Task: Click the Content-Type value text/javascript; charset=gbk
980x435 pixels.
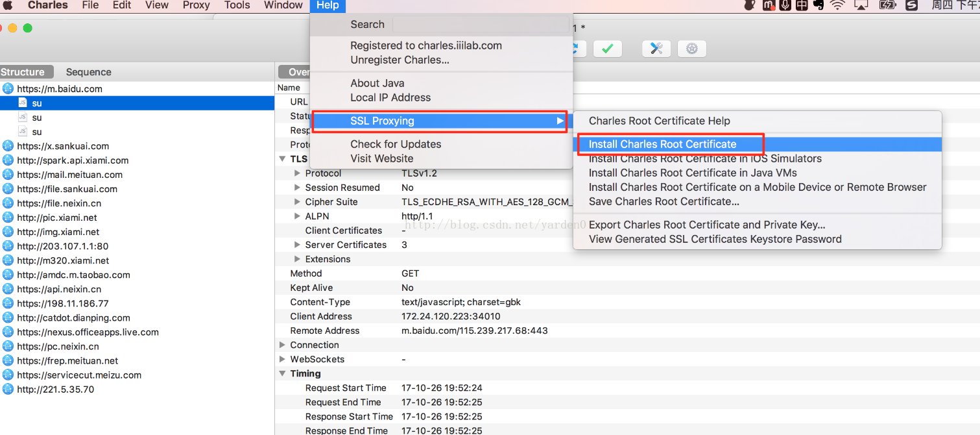Action: click(461, 302)
